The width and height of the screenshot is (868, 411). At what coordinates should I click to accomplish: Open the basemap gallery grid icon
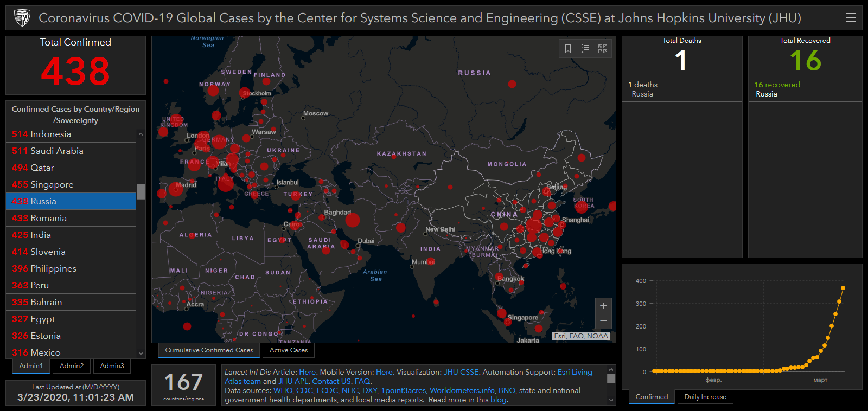tap(603, 49)
